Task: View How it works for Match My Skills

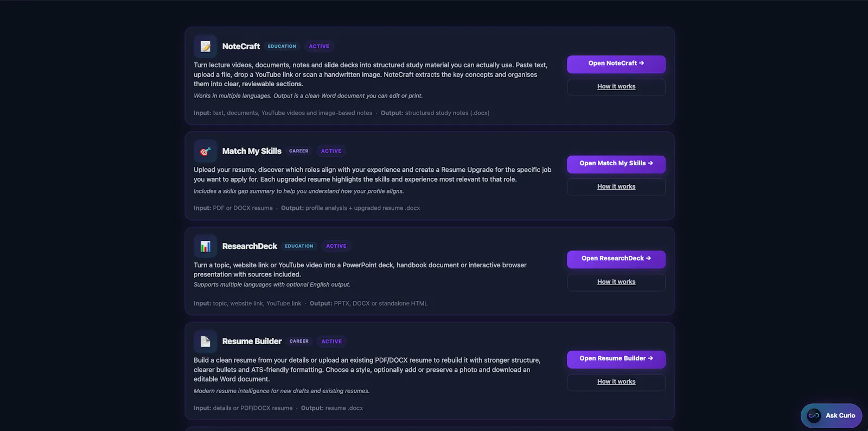Action: click(x=616, y=186)
